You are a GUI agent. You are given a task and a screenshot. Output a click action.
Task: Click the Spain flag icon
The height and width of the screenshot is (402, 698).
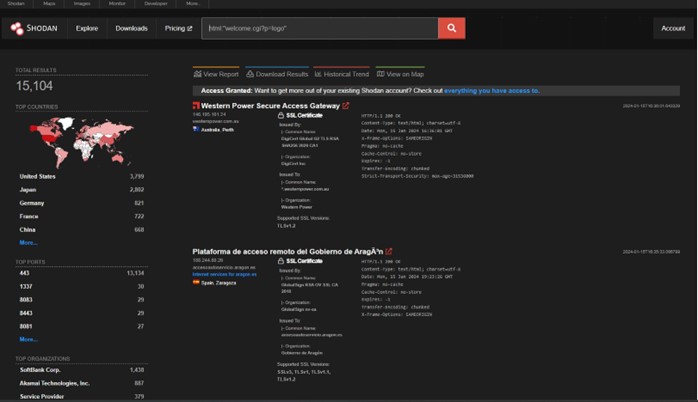pos(196,282)
